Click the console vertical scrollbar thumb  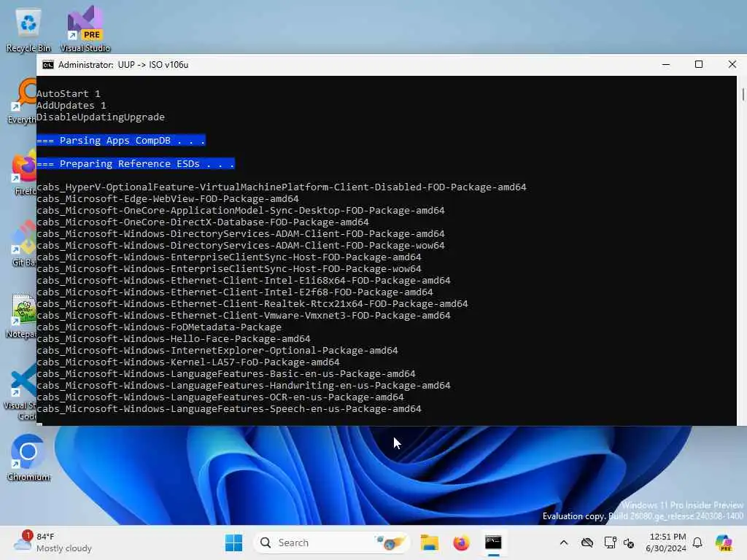(x=743, y=94)
